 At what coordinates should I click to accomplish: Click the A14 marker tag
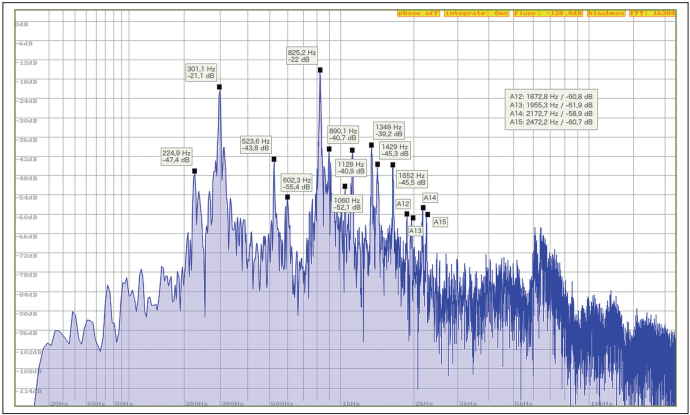[430, 198]
